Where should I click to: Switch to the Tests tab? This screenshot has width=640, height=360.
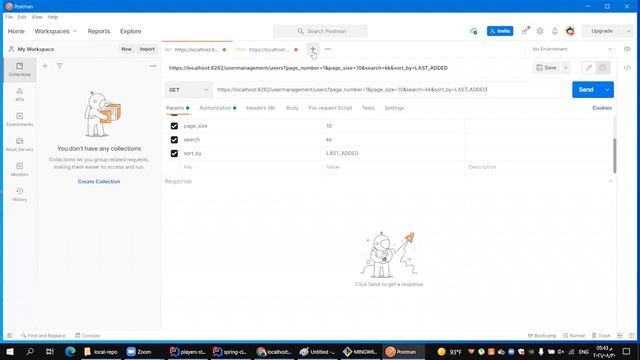368,108
